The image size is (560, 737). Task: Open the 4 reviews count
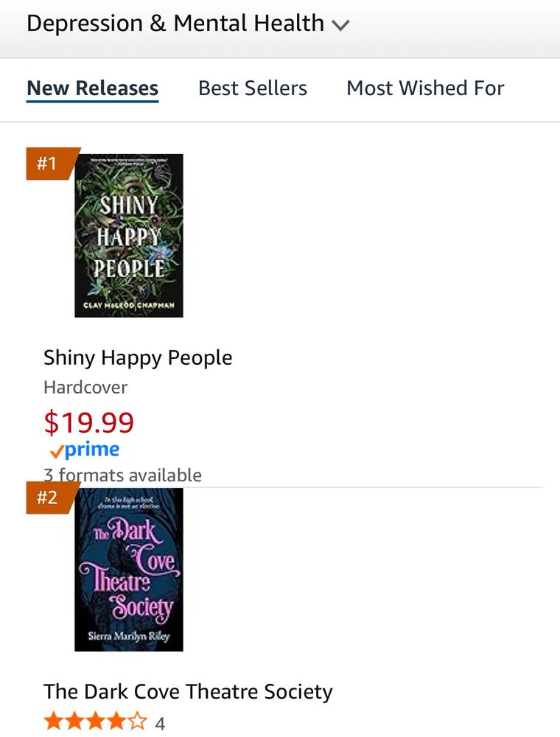[x=160, y=724]
